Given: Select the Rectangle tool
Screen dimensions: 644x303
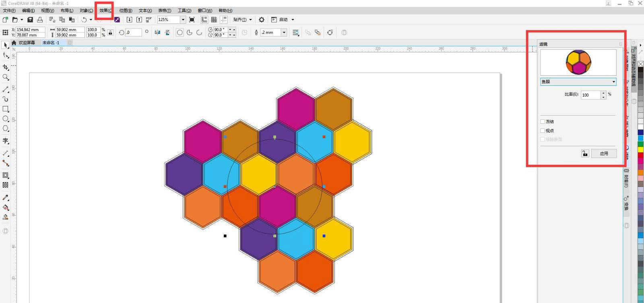Looking at the screenshot, I should tap(6, 109).
